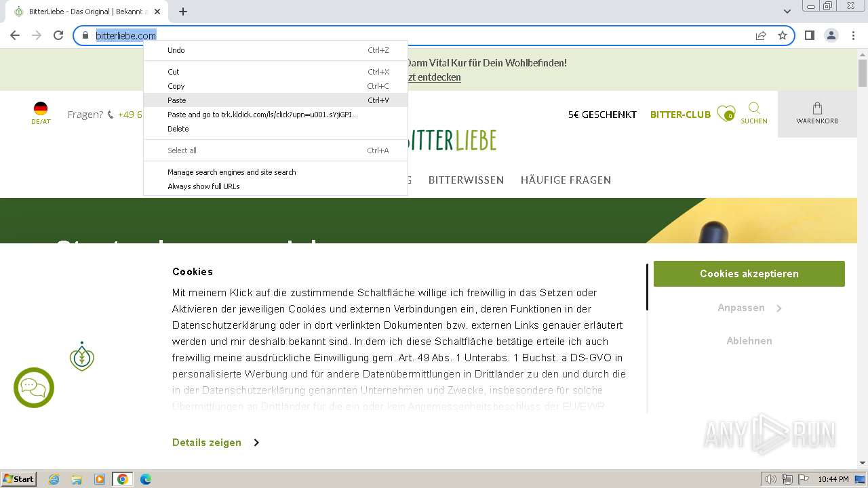This screenshot has width=868, height=488.
Task: Choose Paste in context menu
Action: 275,100
